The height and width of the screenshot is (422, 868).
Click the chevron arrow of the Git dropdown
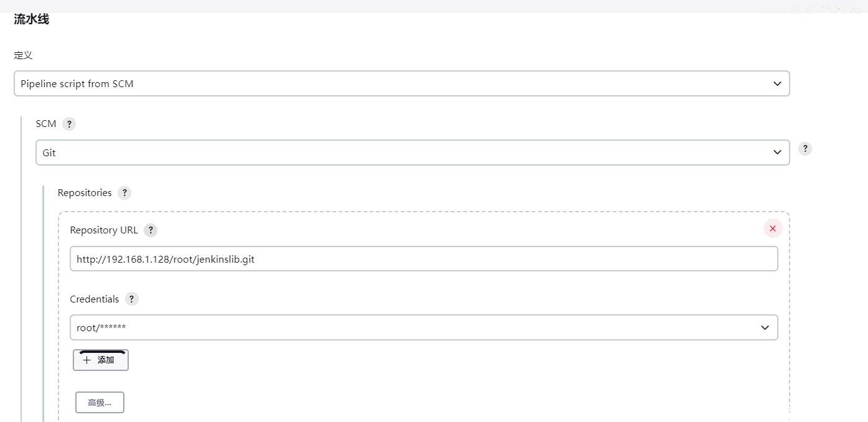777,152
